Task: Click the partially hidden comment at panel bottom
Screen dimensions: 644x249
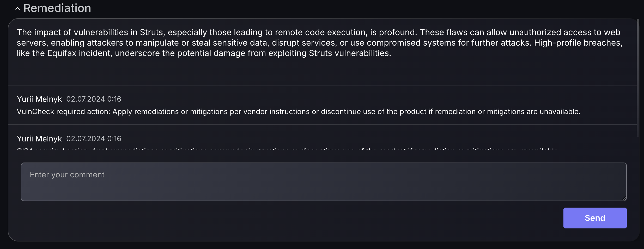Action: [x=287, y=149]
